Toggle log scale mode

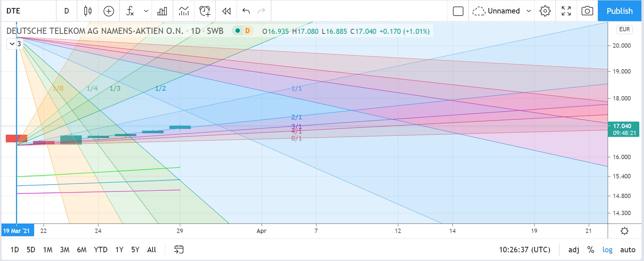[607, 250]
